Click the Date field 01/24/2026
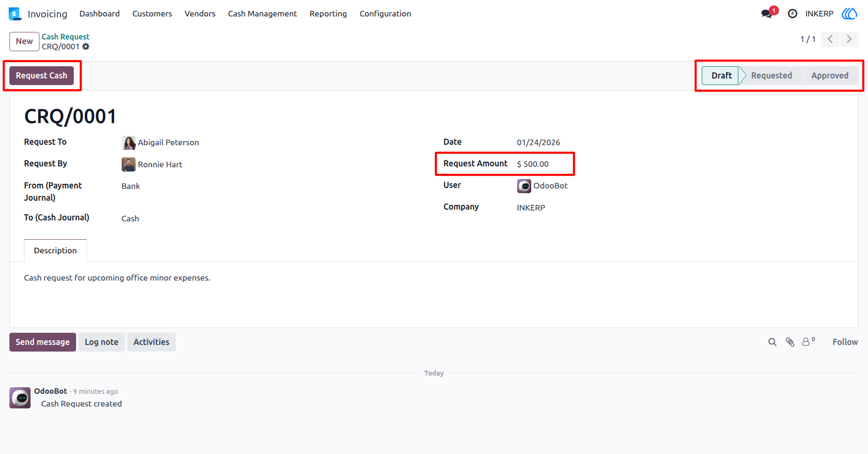This screenshot has height=454, width=868. pos(538,142)
